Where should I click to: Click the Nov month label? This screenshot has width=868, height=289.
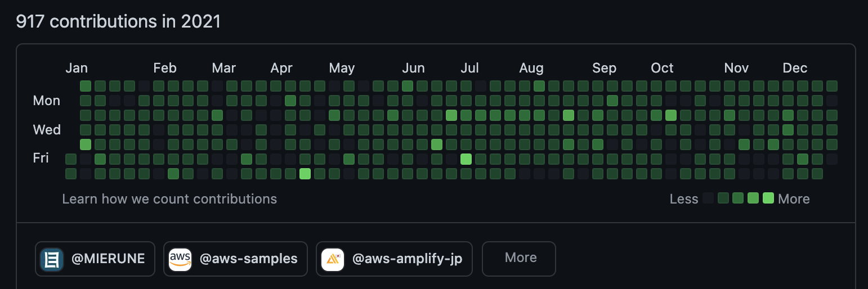736,68
